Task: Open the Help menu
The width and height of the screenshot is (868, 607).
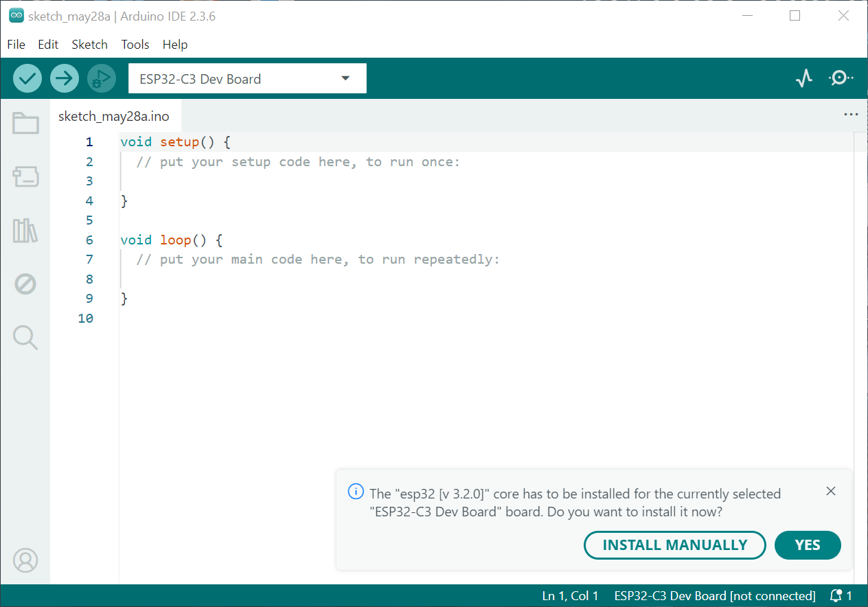Action: tap(175, 45)
